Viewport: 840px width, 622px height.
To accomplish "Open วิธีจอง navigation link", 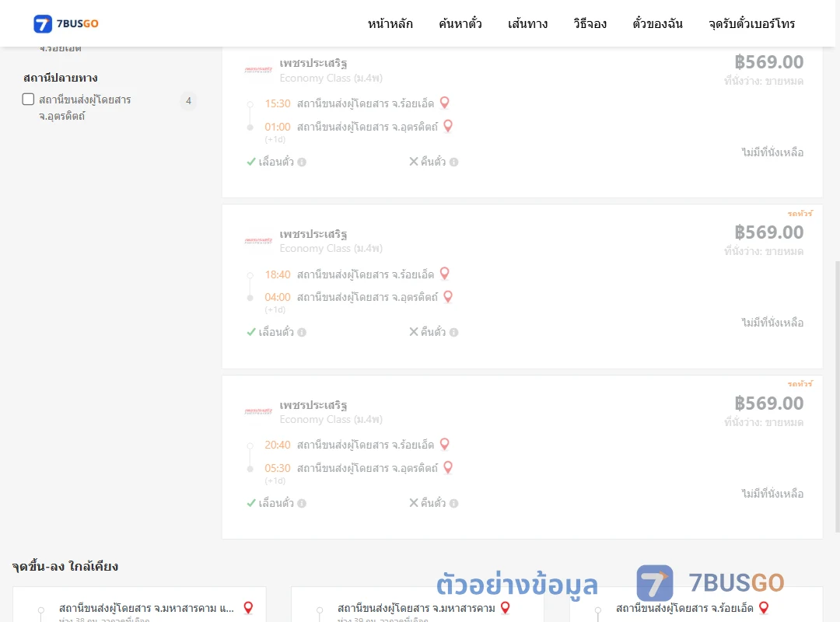I will pyautogui.click(x=590, y=23).
